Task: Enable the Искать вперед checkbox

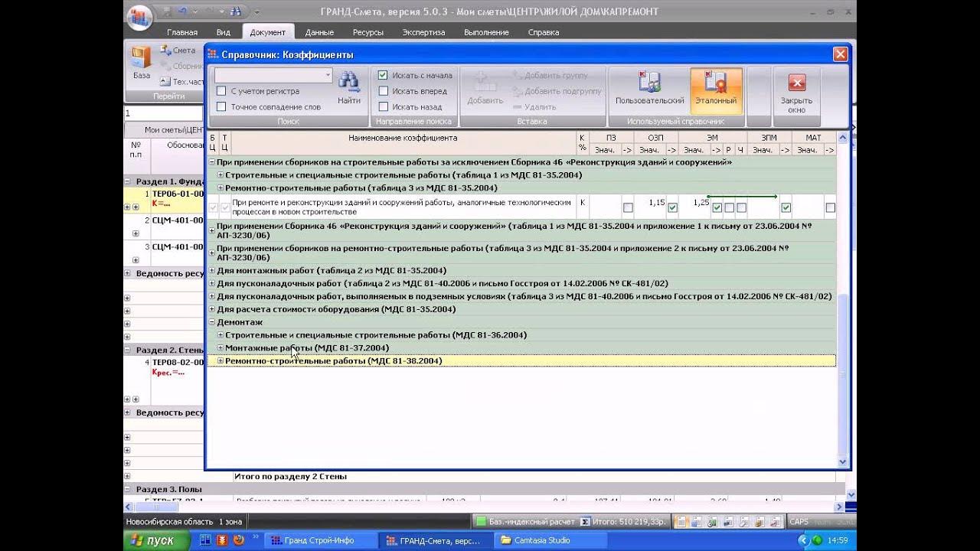Action: tap(384, 91)
